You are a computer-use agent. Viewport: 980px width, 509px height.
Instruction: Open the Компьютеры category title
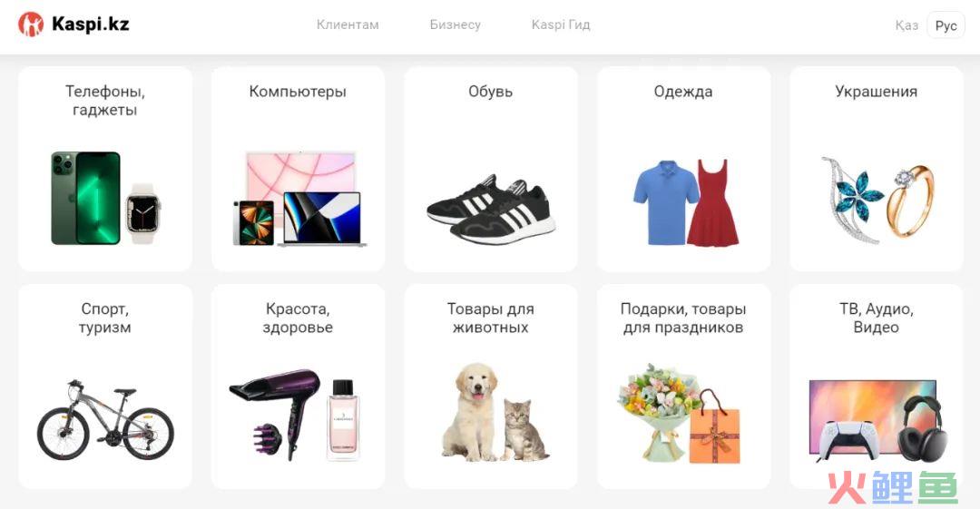pos(298,92)
